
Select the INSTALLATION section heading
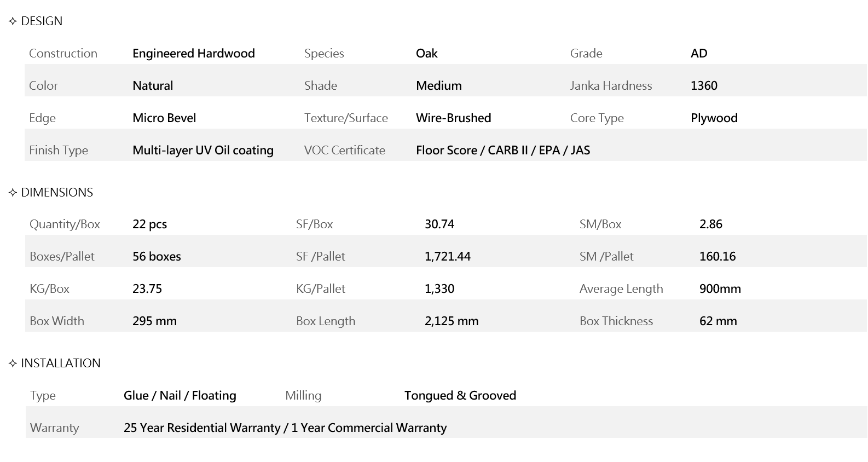click(x=61, y=363)
